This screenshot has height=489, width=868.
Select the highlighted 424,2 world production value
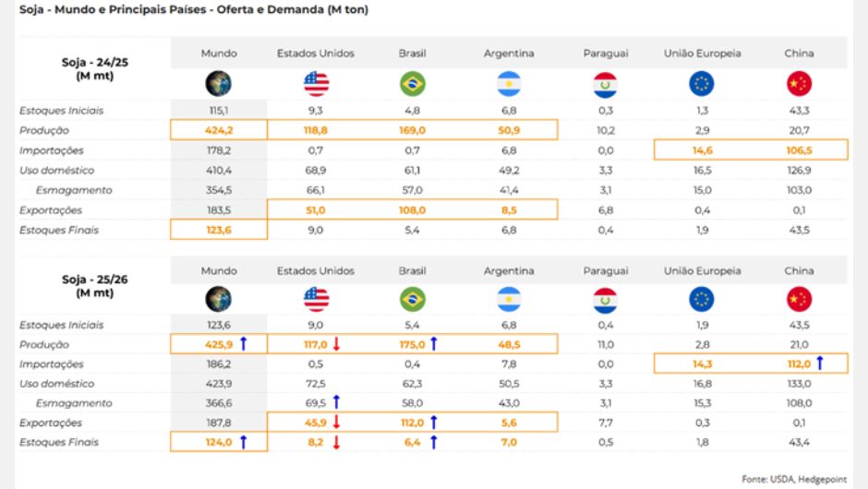218,130
